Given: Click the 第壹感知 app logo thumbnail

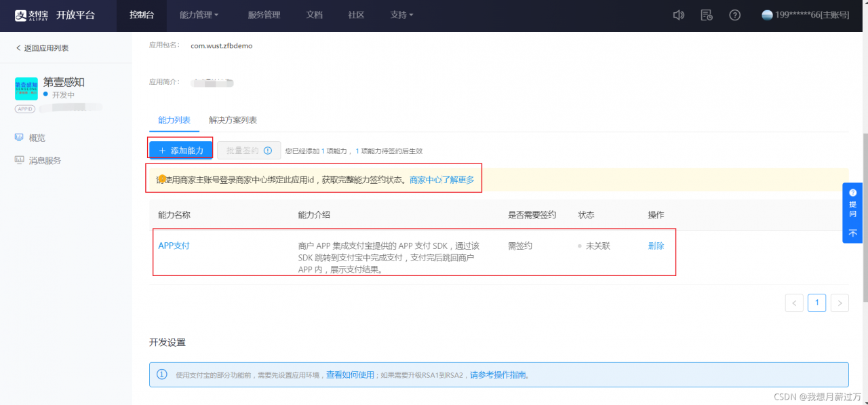Looking at the screenshot, I should click(x=26, y=88).
